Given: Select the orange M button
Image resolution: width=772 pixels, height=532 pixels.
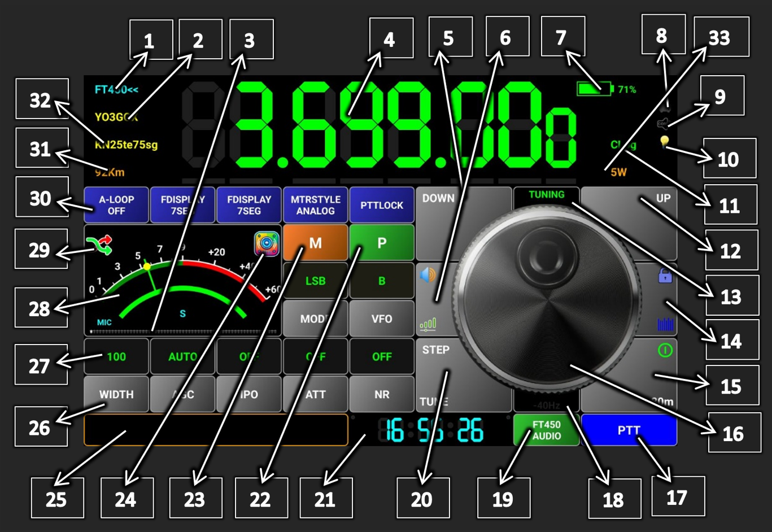Looking at the screenshot, I should pos(316,243).
